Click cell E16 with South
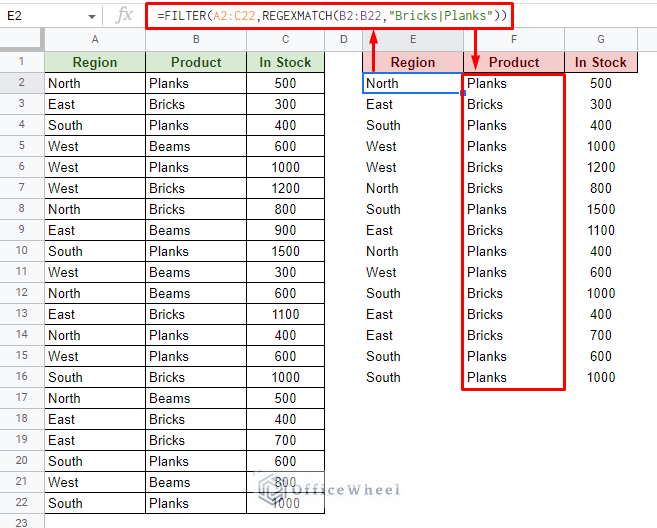 click(413, 377)
